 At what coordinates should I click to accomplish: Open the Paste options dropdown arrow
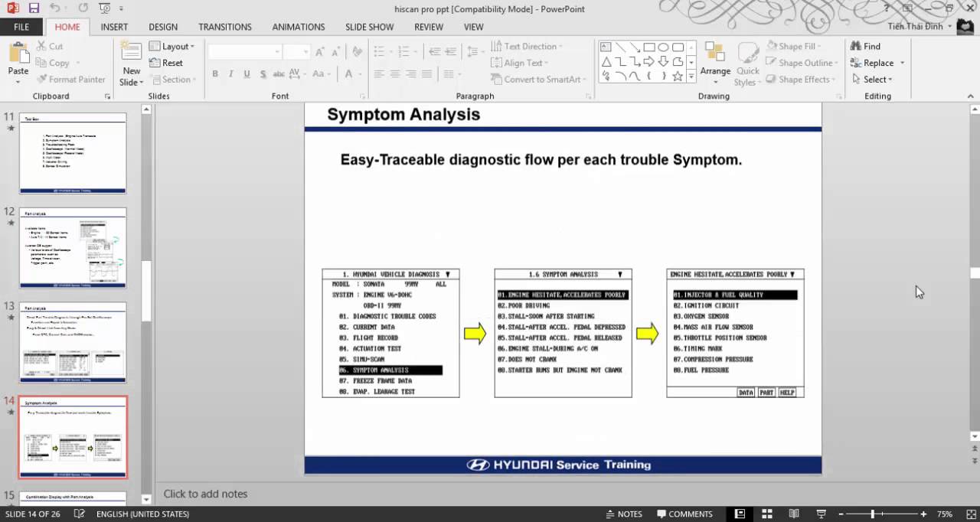(18, 80)
